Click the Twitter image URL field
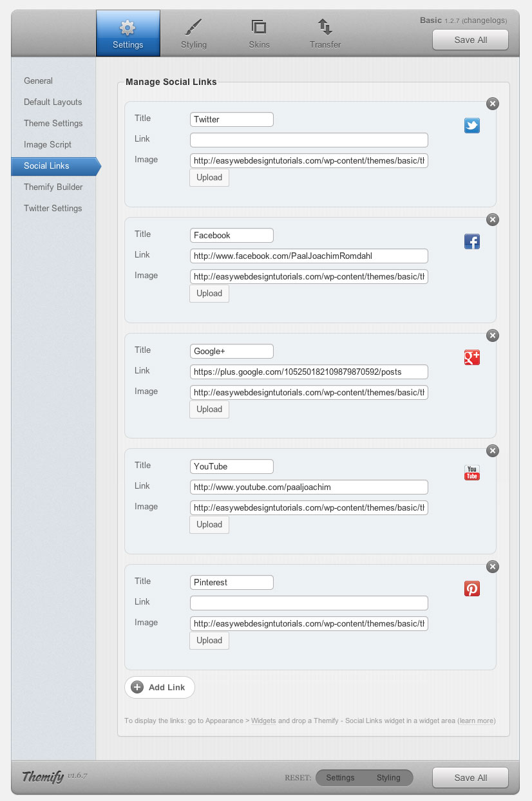This screenshot has height=801, width=532. (309, 160)
